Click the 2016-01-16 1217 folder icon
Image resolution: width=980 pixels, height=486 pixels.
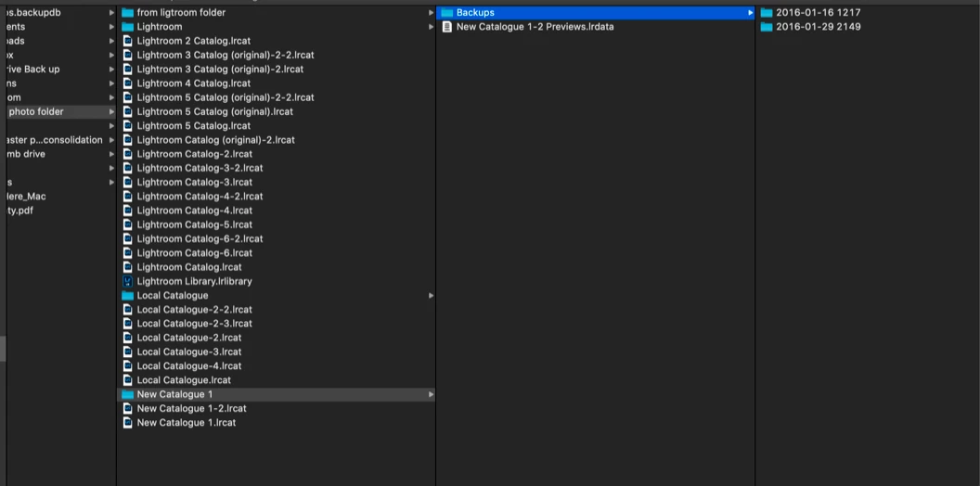point(767,12)
